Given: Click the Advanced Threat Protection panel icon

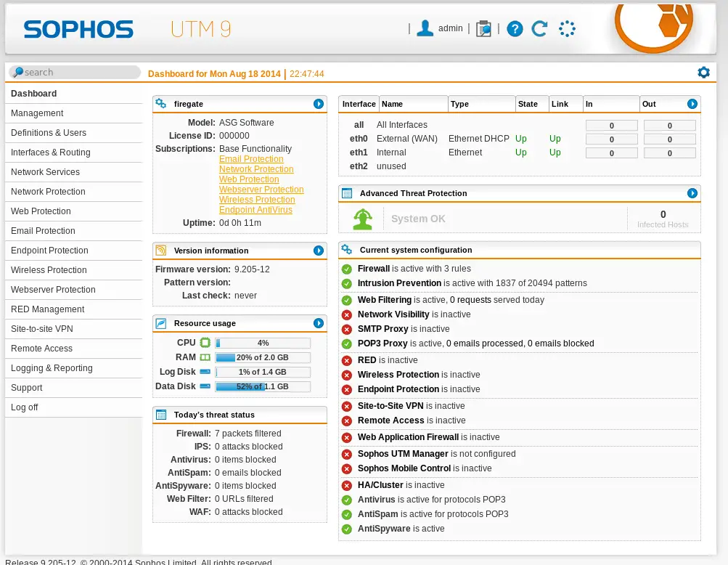Looking at the screenshot, I should pyautogui.click(x=347, y=193).
